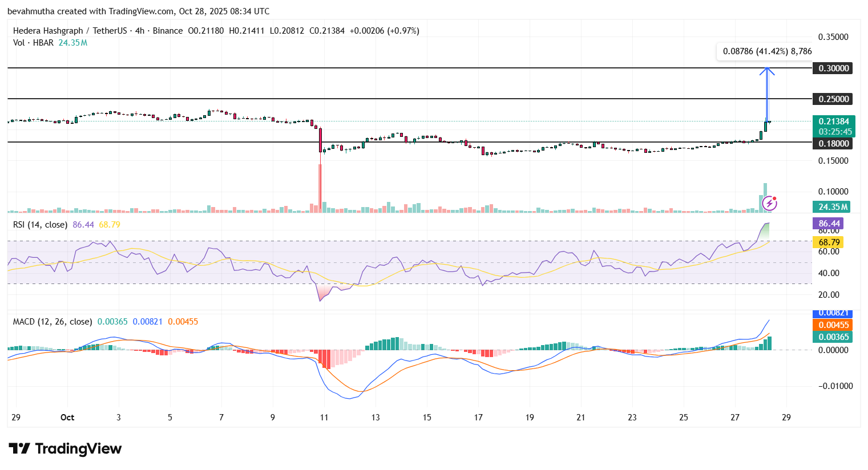Expand the Binance exchange label in the legend
868x470 pixels.
pyautogui.click(x=168, y=30)
